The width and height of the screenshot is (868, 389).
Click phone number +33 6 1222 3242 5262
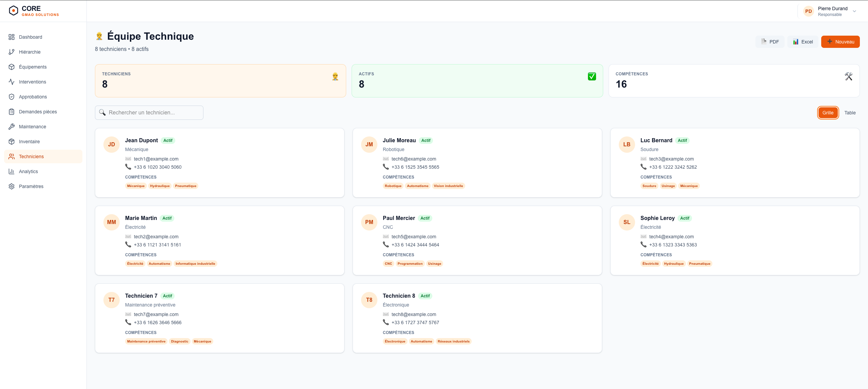point(673,167)
